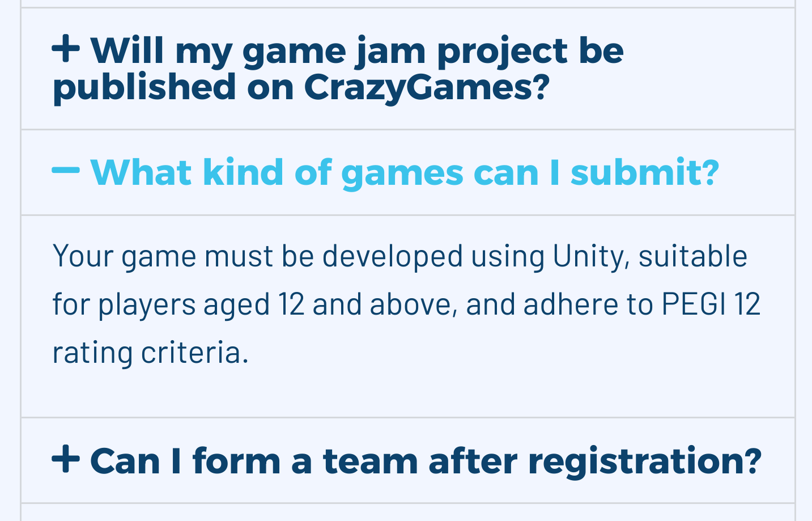Screen dimensions: 812x521
Task: Expand 'Will my game jam project be published' question
Action: click(408, 69)
